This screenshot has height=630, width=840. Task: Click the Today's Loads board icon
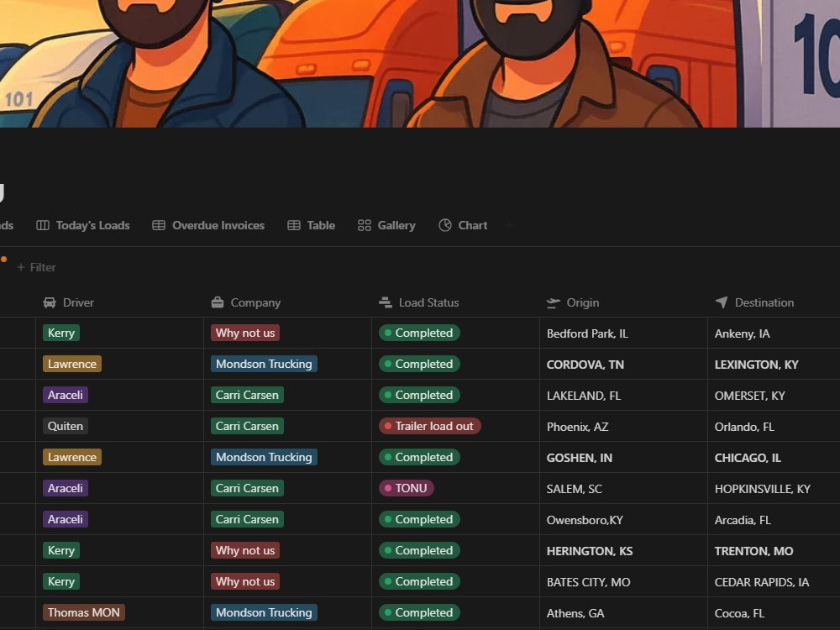pyautogui.click(x=42, y=225)
